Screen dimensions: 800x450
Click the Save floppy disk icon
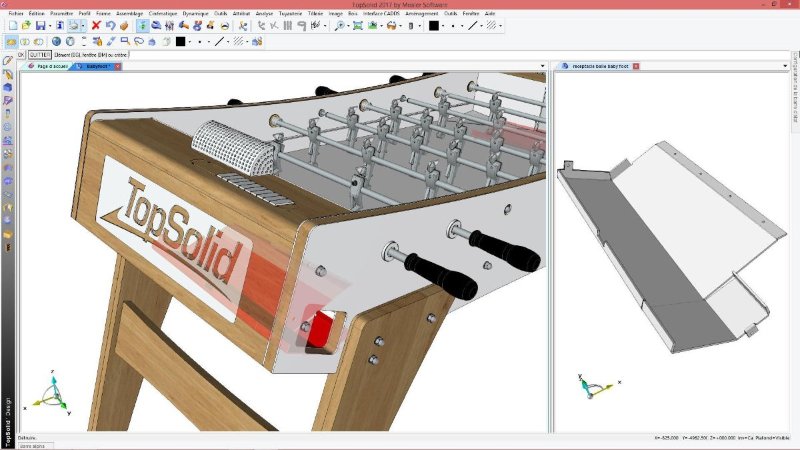point(40,25)
